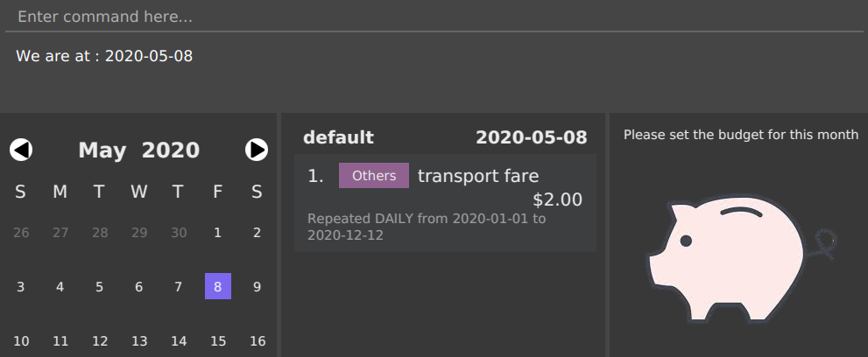Select May 2 in calendar

[257, 233]
